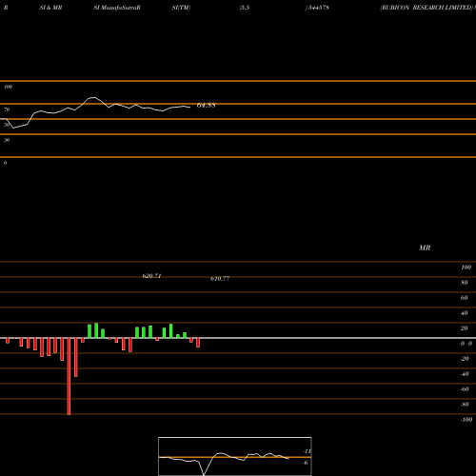This screenshot has height=476, width=476.
Task: Click the '20' label on MR axis
Action: coord(465,328)
